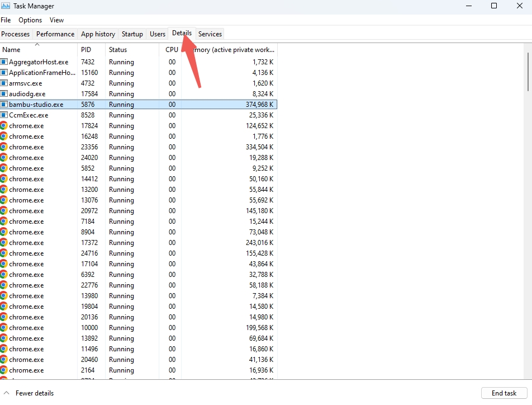Open the File menu
Screen dimensions: 532x405
pos(6,20)
